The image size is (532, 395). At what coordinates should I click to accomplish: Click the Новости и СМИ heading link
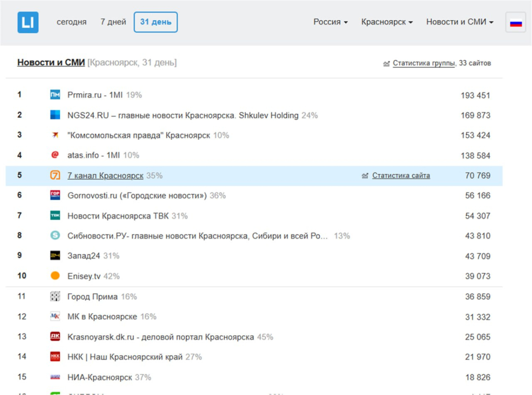click(51, 63)
